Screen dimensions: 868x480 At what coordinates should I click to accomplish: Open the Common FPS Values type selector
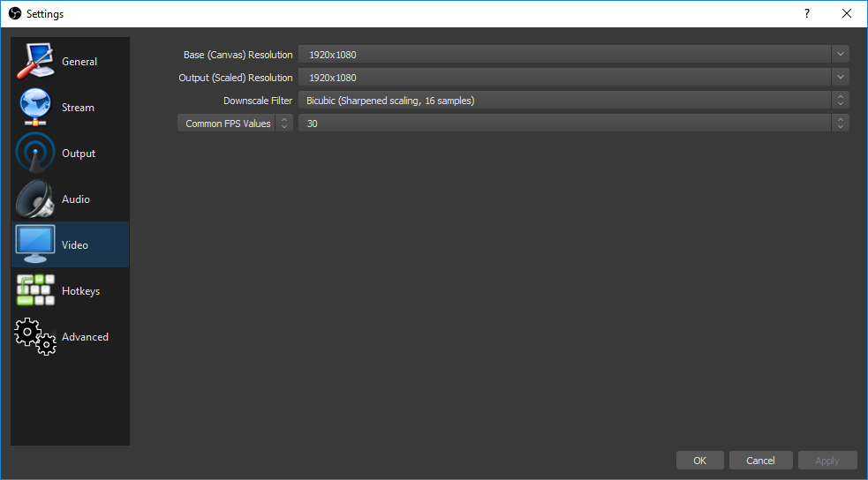pyautogui.click(x=235, y=124)
